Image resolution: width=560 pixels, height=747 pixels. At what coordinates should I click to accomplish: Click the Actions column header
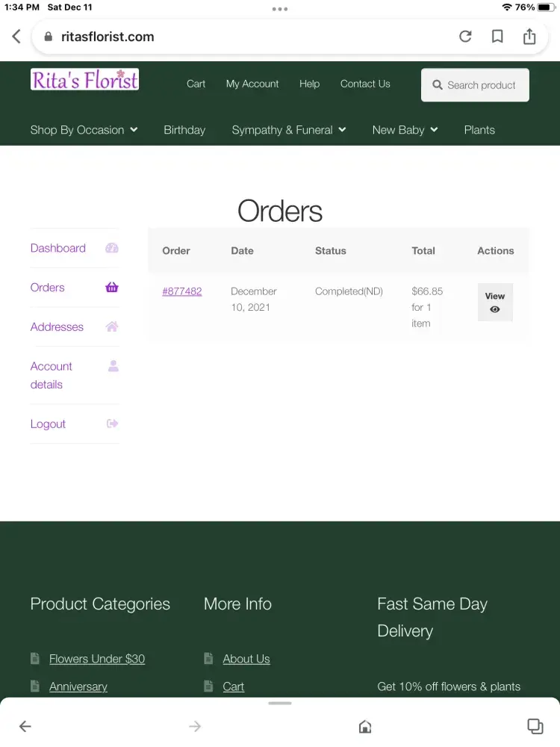point(496,250)
